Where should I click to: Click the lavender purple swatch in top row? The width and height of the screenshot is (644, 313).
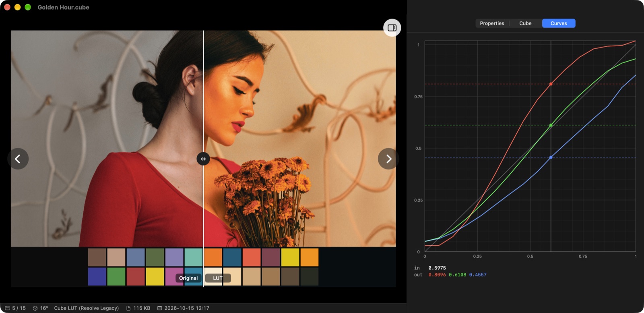click(174, 257)
